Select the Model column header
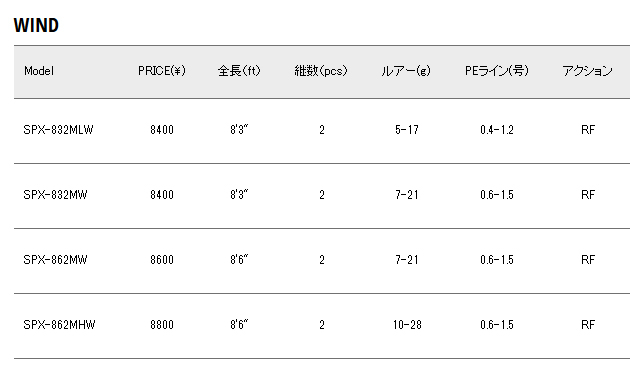The image size is (630, 366). tap(39, 71)
